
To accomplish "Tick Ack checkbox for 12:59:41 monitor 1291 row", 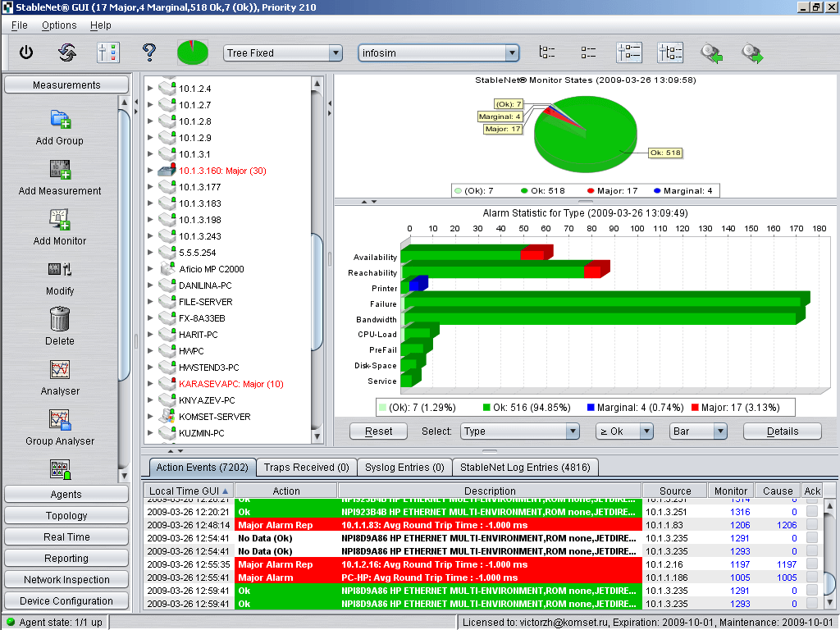I will point(812,591).
